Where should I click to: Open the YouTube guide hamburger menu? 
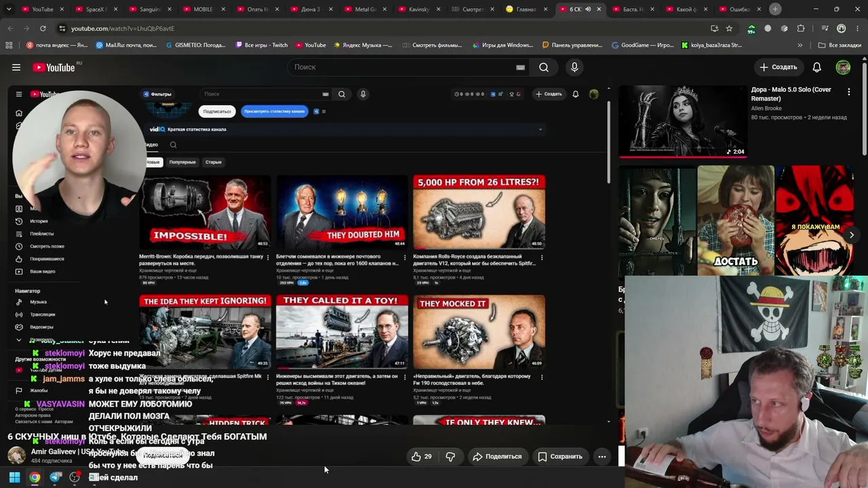tap(16, 67)
